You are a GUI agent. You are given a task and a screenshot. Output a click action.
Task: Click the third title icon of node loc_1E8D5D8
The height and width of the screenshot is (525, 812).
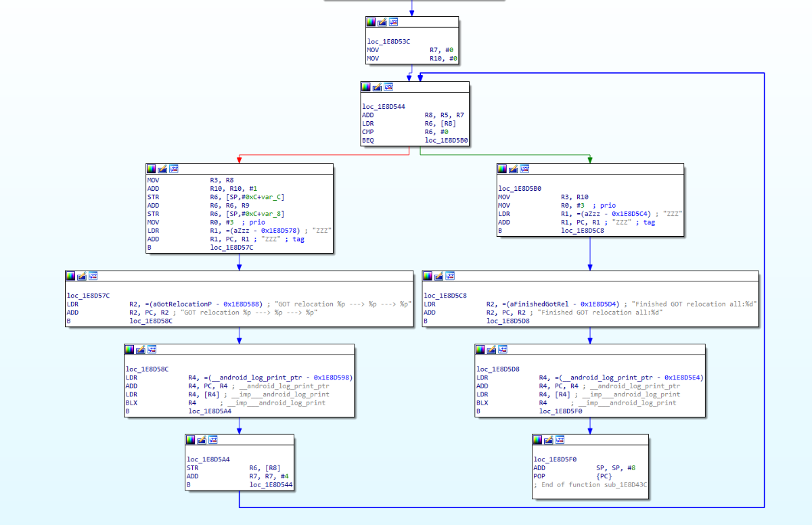click(502, 349)
